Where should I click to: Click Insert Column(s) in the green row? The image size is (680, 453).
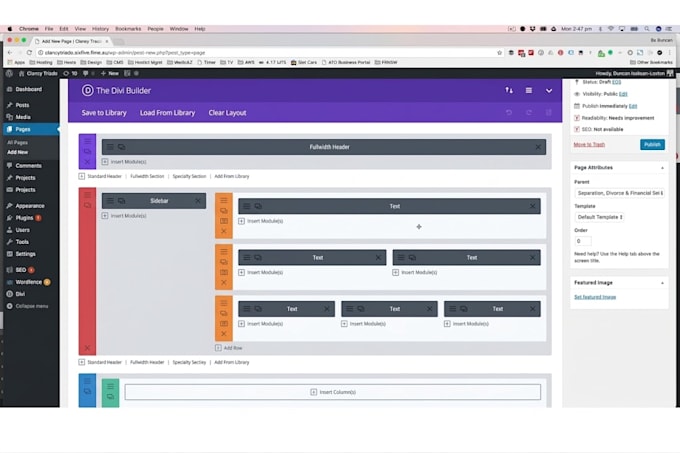pos(333,392)
